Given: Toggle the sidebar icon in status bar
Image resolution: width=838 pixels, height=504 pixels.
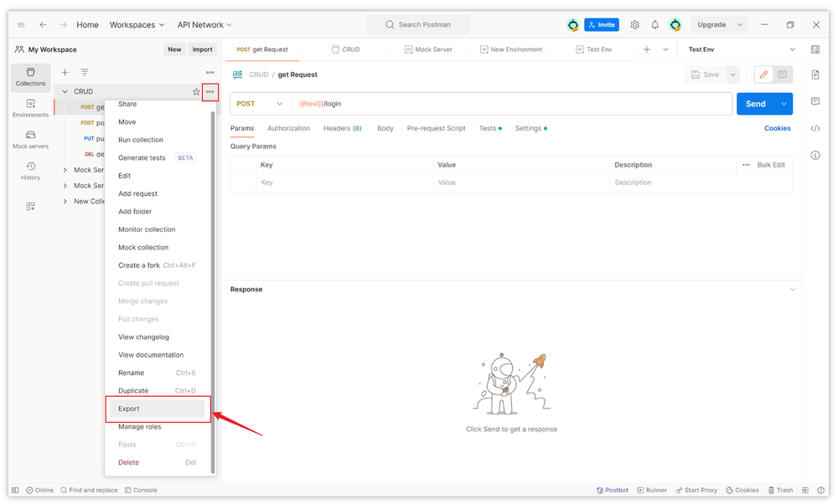Looking at the screenshot, I should pyautogui.click(x=15, y=490).
